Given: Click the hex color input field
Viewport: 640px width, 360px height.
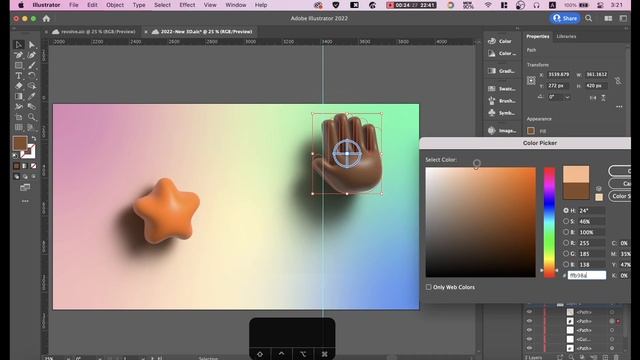Looking at the screenshot, I should 587,276.
